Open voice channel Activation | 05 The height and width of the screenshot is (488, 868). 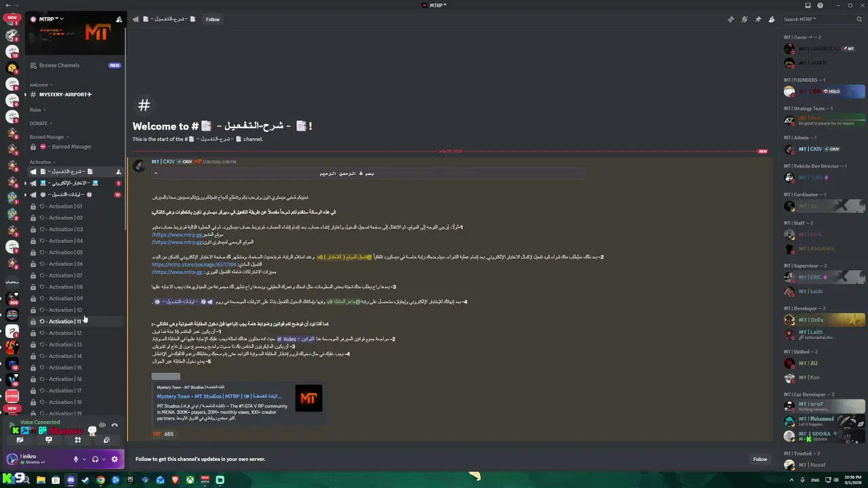pos(75,252)
